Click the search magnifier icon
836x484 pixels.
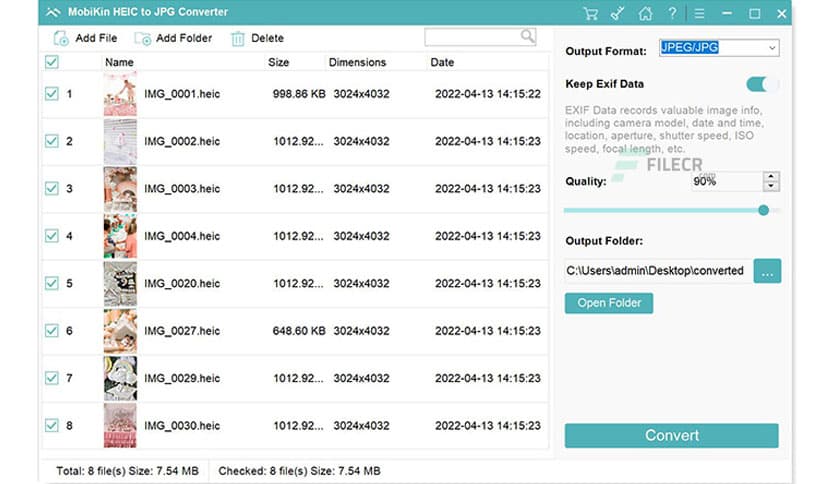527,37
